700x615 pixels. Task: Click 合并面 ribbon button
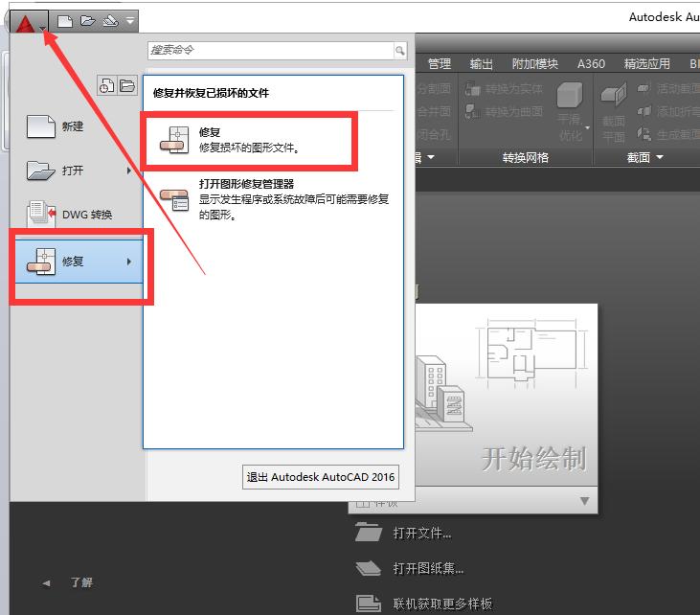click(434, 111)
